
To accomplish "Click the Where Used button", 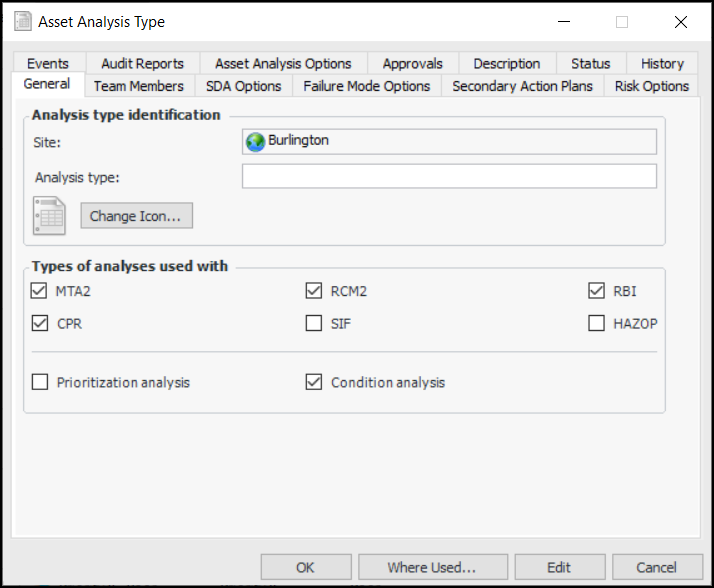I will coord(432,567).
